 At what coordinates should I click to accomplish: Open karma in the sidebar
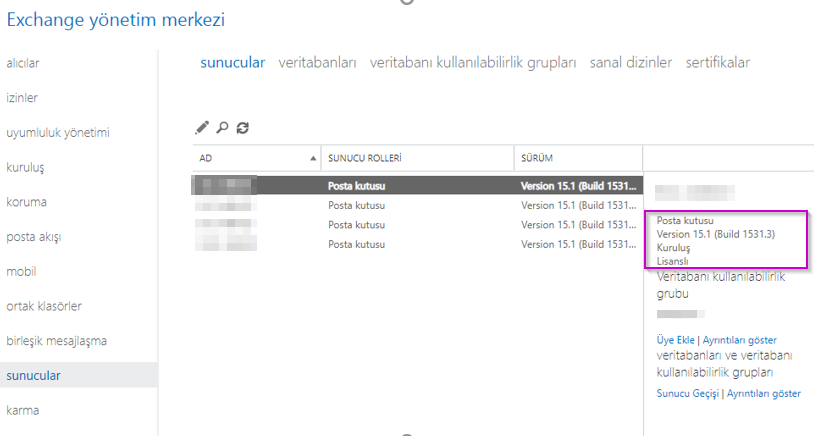22,410
